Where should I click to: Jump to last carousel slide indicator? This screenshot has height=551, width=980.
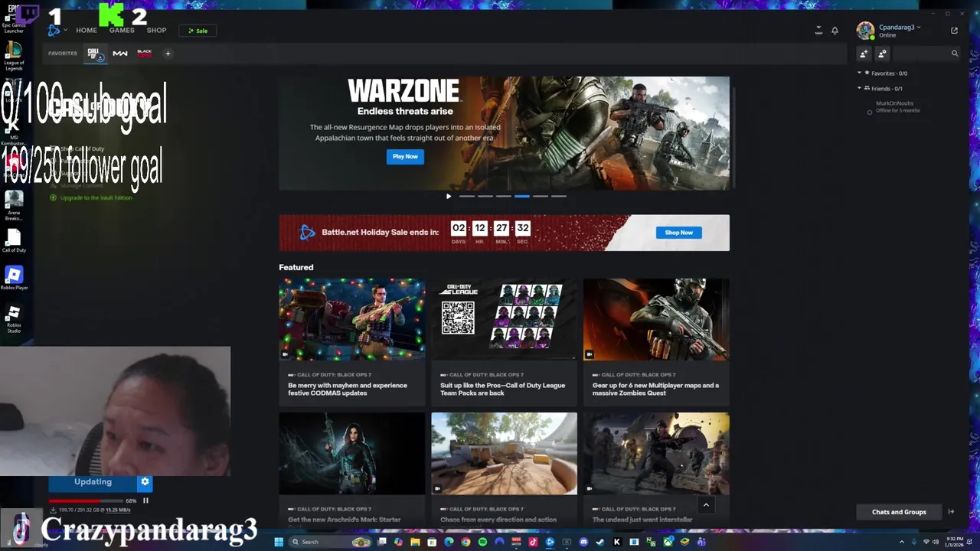559,196
